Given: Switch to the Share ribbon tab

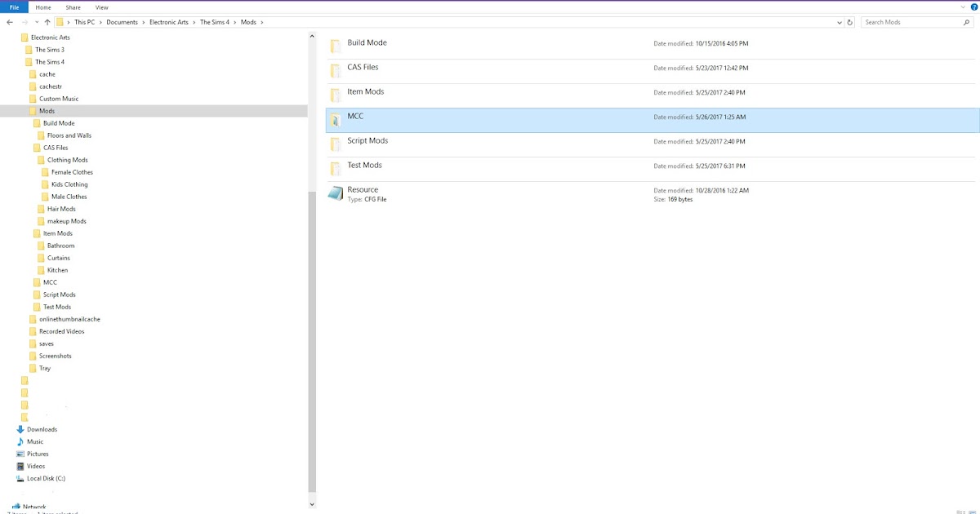Looking at the screenshot, I should pos(73,7).
